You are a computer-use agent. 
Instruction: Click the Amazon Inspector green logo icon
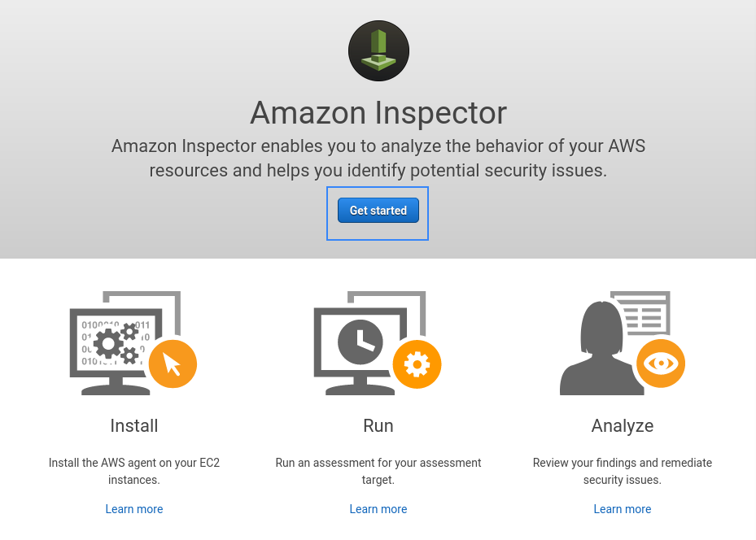coord(378,50)
